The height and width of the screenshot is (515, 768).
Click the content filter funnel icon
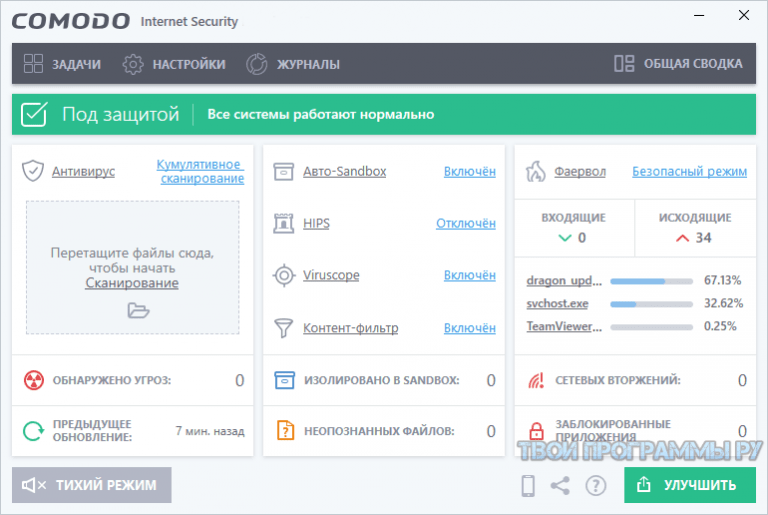(x=284, y=328)
